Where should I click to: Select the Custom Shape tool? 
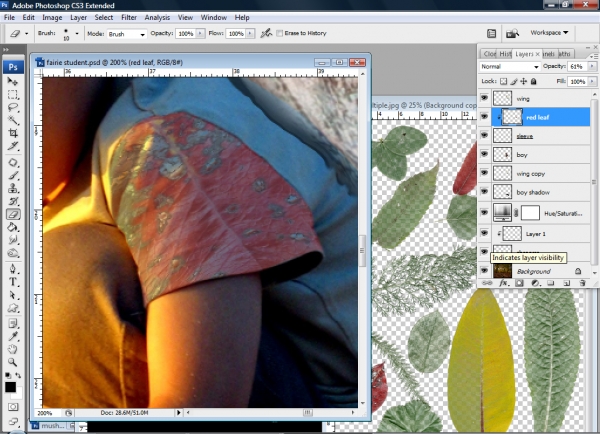tap(13, 308)
